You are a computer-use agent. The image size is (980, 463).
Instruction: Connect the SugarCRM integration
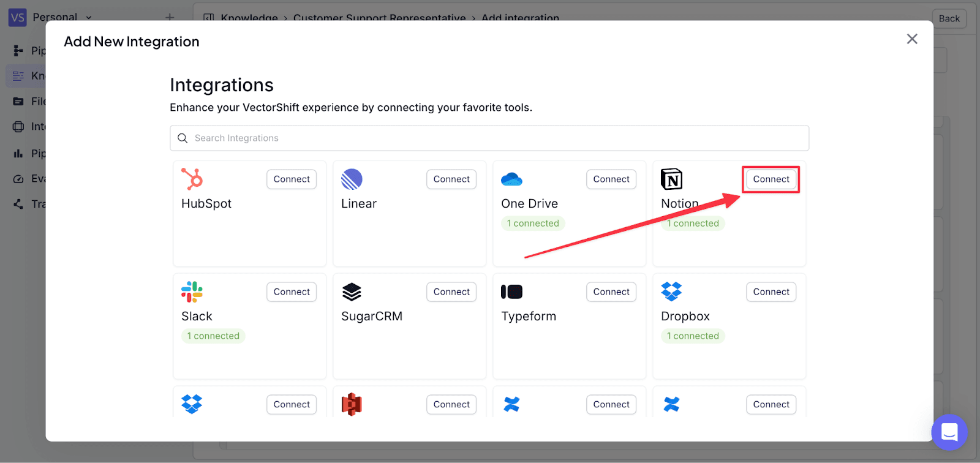point(451,292)
